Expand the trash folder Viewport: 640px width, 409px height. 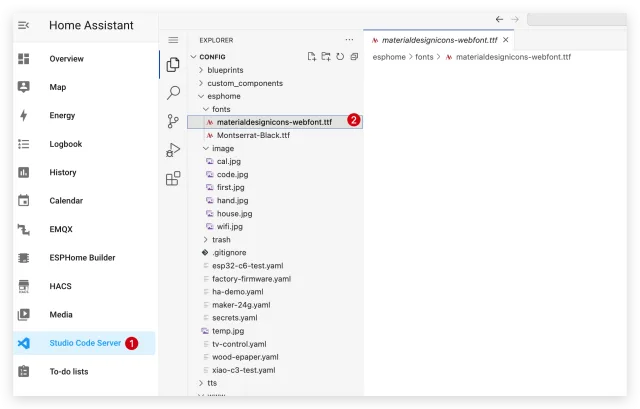[221, 240]
